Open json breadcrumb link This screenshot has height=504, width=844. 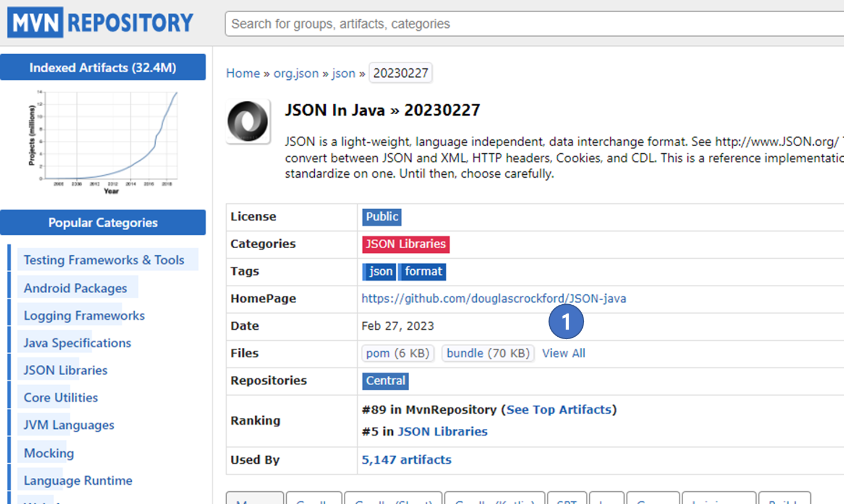pyautogui.click(x=343, y=73)
